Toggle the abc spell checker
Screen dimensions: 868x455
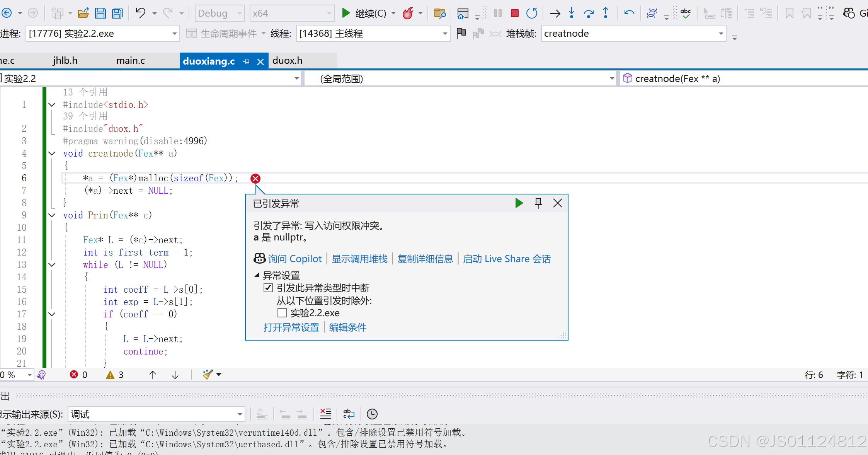click(686, 13)
